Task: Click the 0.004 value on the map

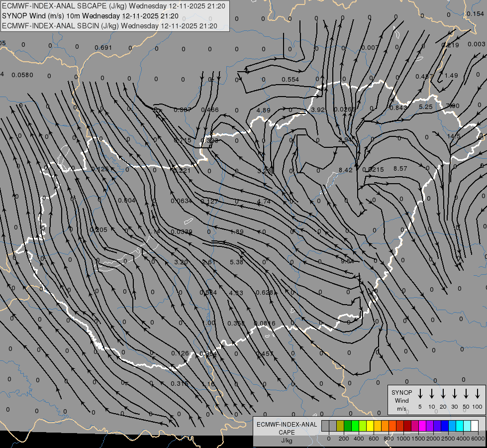Action: 127,201
